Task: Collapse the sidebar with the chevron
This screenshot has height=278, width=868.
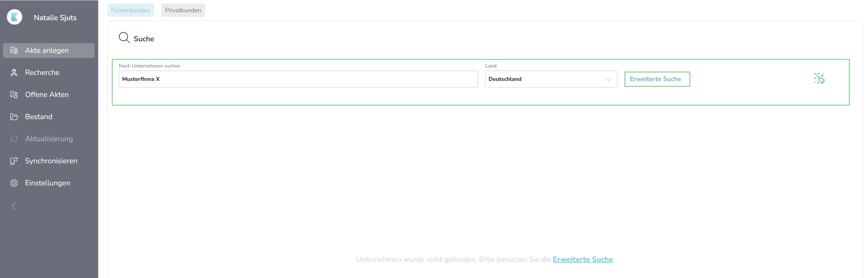Action: [14, 206]
